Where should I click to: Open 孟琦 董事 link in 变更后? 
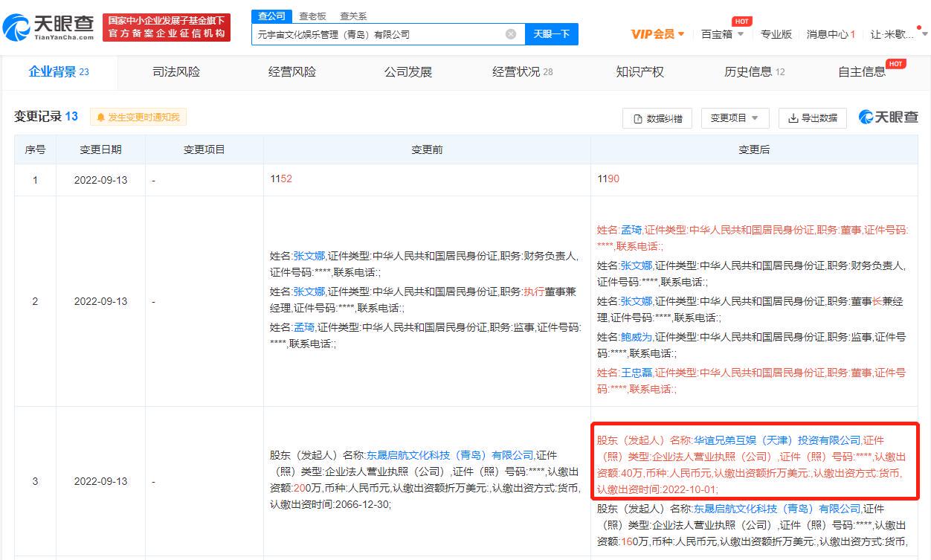[x=631, y=230]
